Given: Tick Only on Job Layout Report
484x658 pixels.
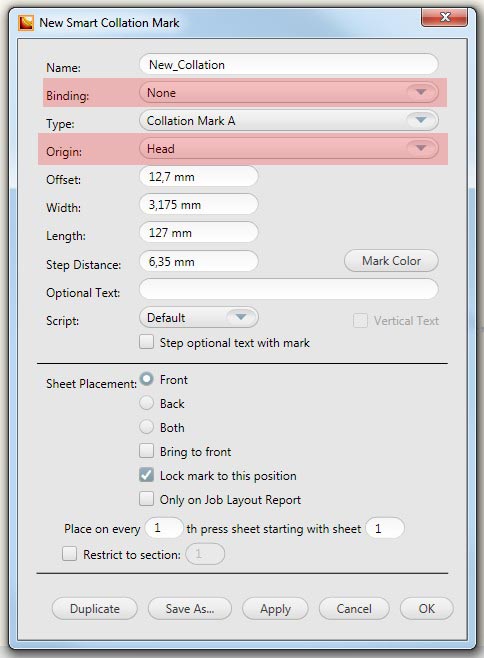Looking at the screenshot, I should (x=147, y=499).
